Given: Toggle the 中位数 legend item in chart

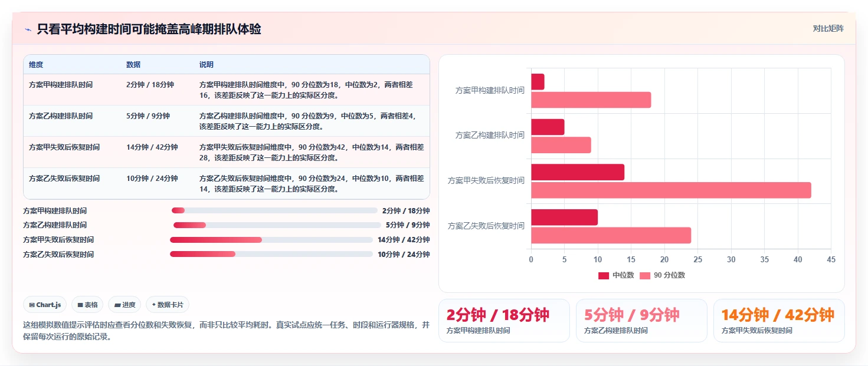Looking at the screenshot, I should (x=616, y=275).
